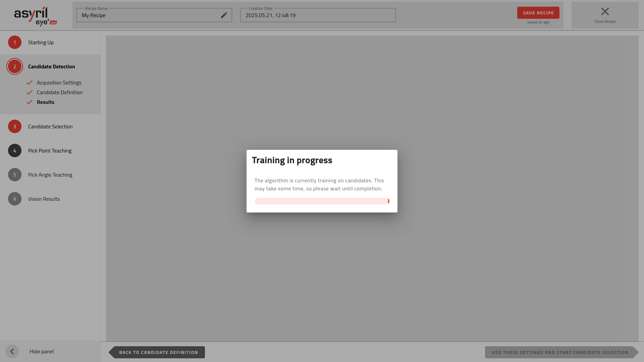Go to the Candidate Selection step
644x362 pixels.
pyautogui.click(x=50, y=126)
